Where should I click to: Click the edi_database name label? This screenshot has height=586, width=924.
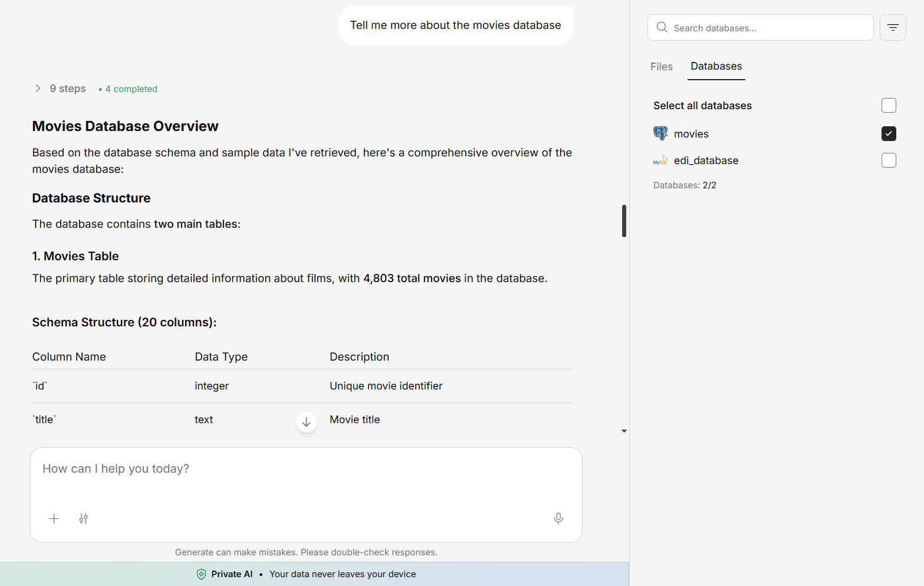click(706, 161)
